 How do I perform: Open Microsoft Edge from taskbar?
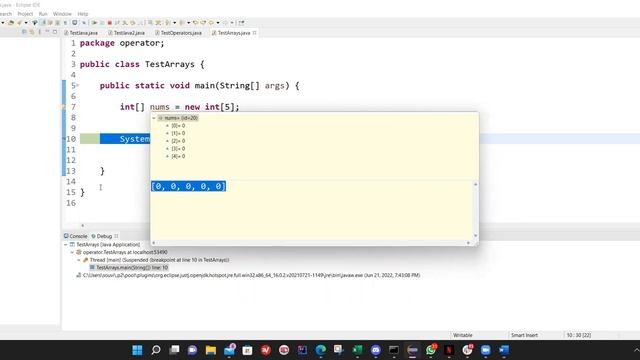point(321,350)
